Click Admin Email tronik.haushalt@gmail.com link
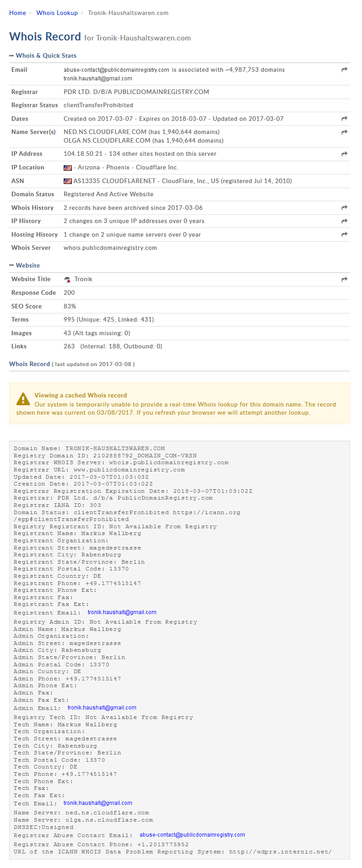This screenshot has width=362, height=868. (102, 708)
